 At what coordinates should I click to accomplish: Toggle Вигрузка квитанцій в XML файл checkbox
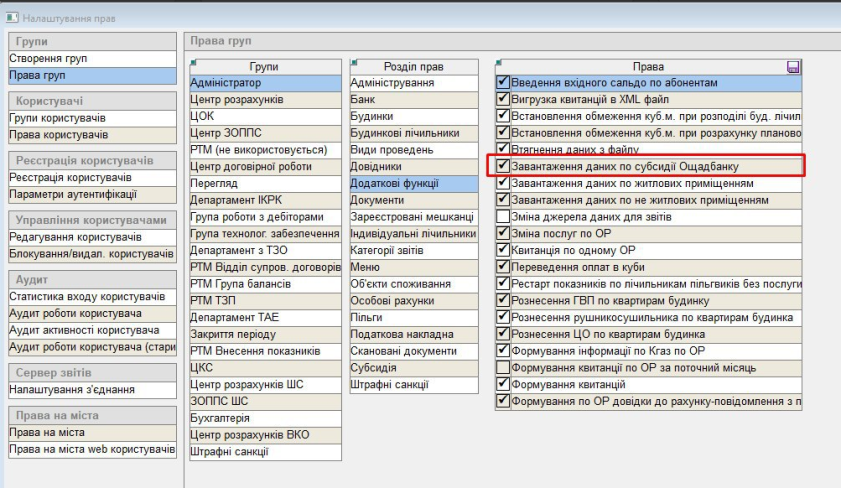coord(503,100)
